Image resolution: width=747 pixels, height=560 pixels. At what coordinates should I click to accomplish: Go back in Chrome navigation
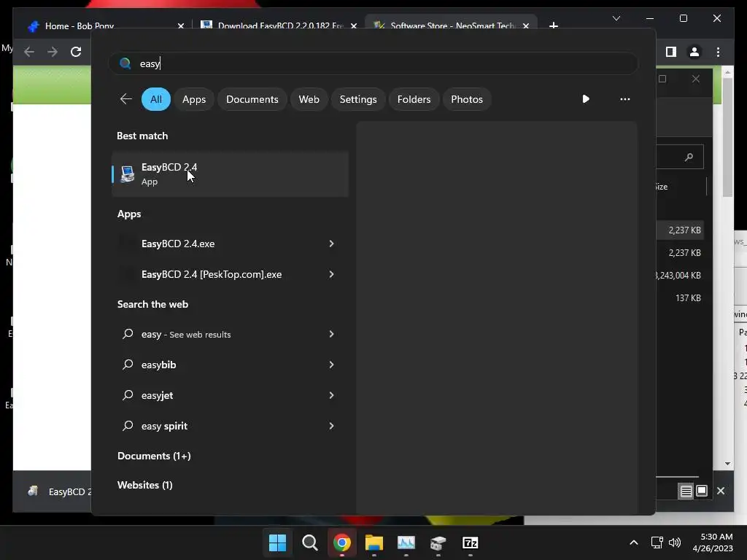click(29, 52)
